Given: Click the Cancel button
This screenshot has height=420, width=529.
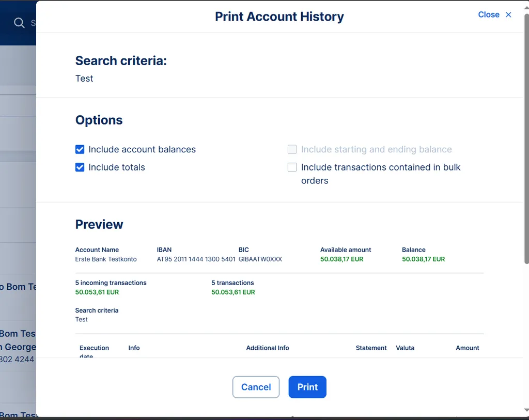Looking at the screenshot, I should [256, 387].
